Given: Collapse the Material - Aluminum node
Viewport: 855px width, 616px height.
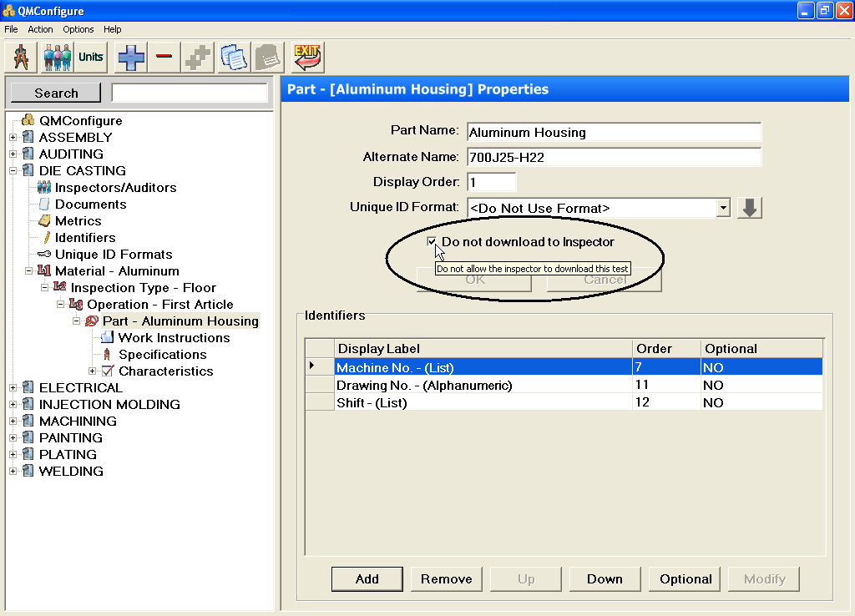Looking at the screenshot, I should point(29,271).
